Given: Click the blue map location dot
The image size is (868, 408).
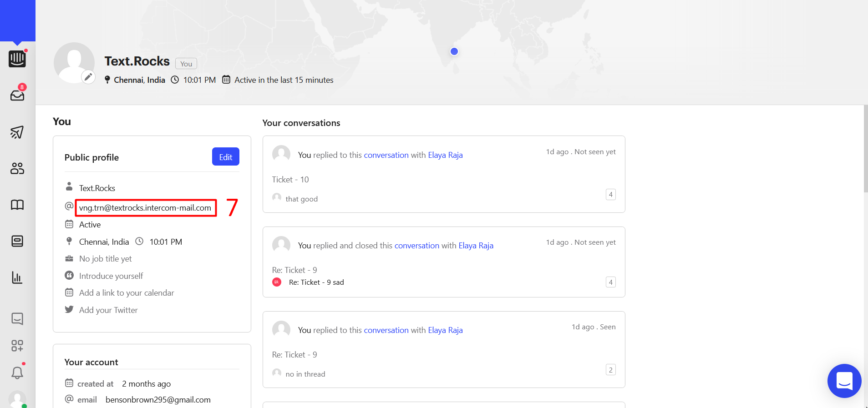Looking at the screenshot, I should click(454, 51).
